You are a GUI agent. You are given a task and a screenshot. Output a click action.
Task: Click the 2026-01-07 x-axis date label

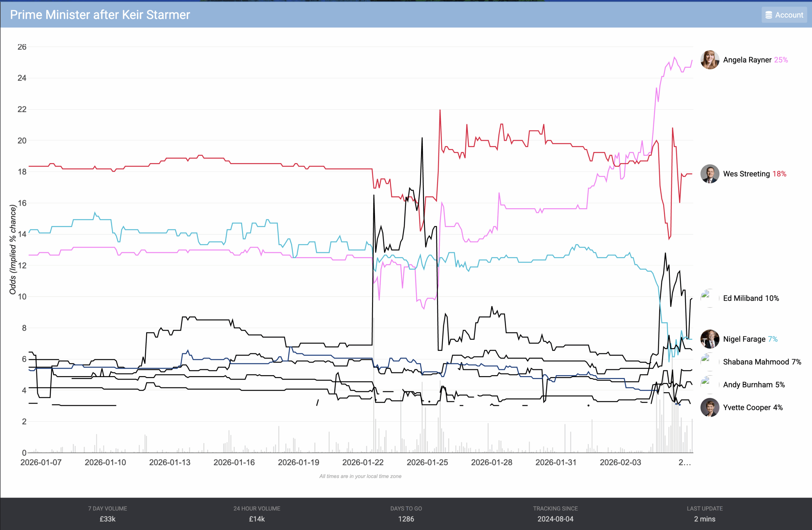(41, 462)
